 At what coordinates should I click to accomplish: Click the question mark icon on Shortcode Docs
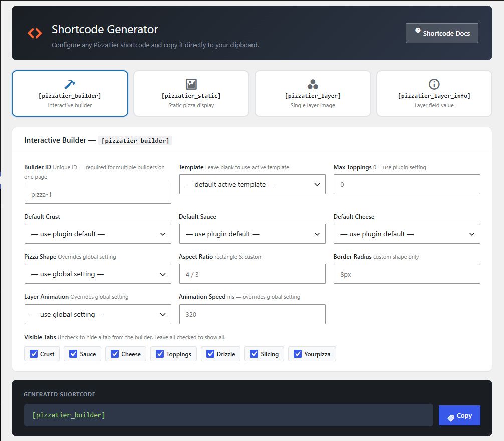tap(417, 30)
